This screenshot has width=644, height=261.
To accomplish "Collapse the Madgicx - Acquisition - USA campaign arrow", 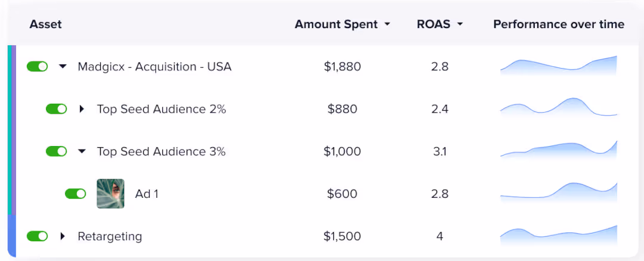I will click(x=63, y=67).
